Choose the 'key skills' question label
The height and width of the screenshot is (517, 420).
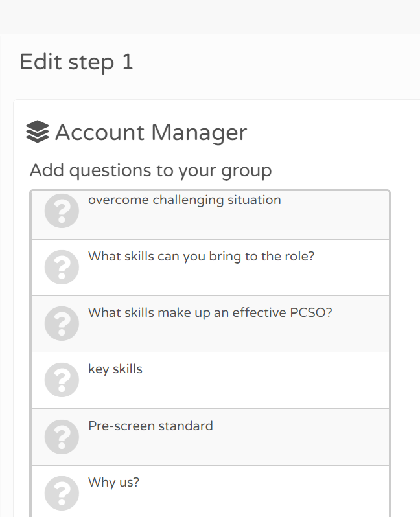pyautogui.click(x=115, y=369)
